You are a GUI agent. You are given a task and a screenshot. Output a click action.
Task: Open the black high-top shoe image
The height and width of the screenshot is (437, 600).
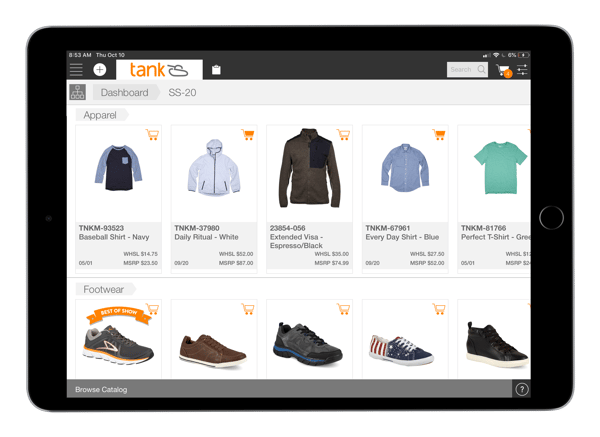tap(497, 345)
